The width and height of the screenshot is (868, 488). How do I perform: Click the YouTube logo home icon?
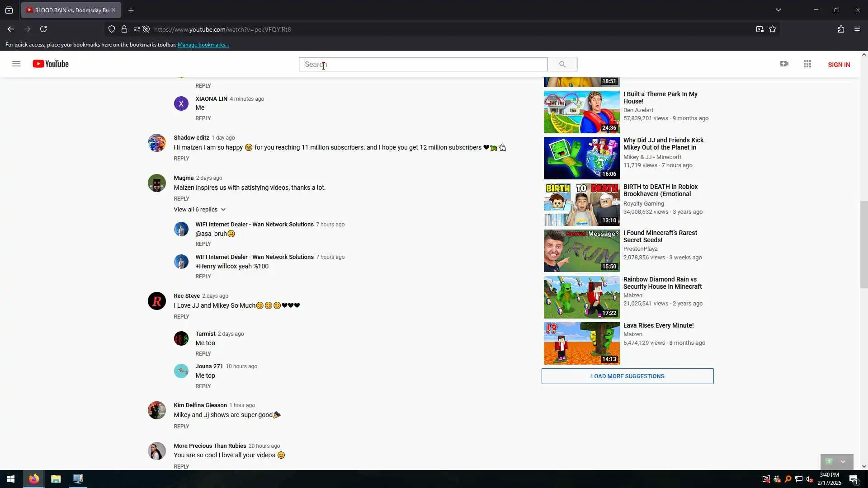coord(51,64)
